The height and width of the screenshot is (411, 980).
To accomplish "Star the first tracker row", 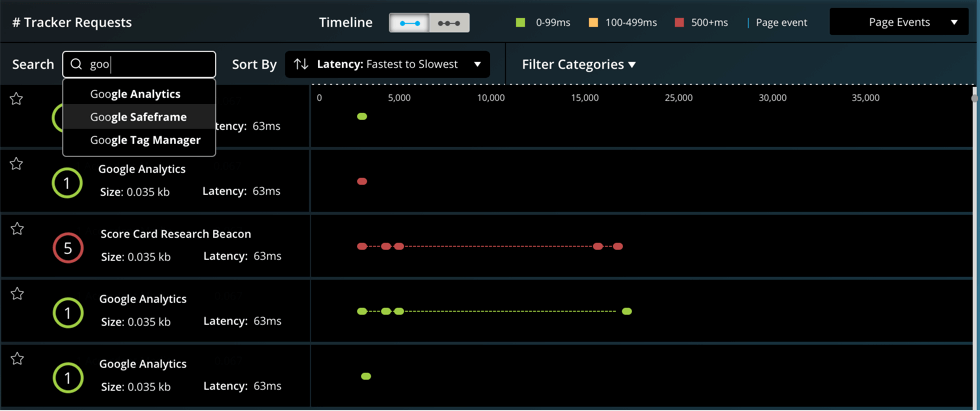I will click(16, 99).
